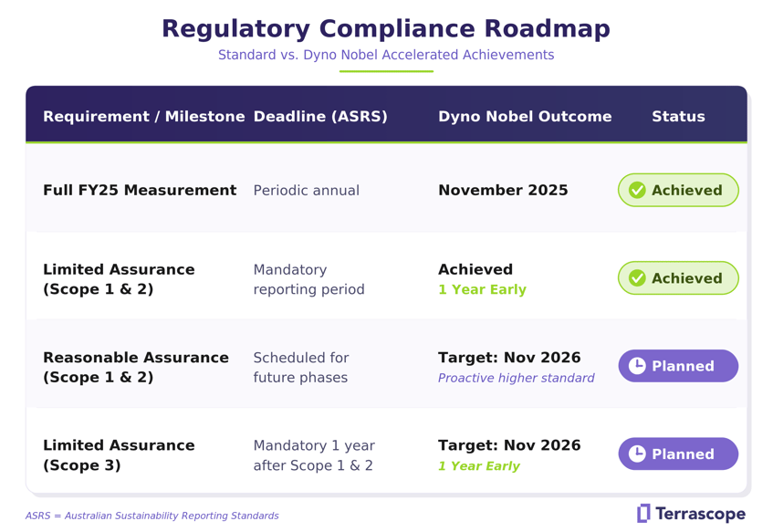773x532 pixels.
Task: Click the bold Achieved outcome text in Limited Assurance row
Action: (x=475, y=269)
